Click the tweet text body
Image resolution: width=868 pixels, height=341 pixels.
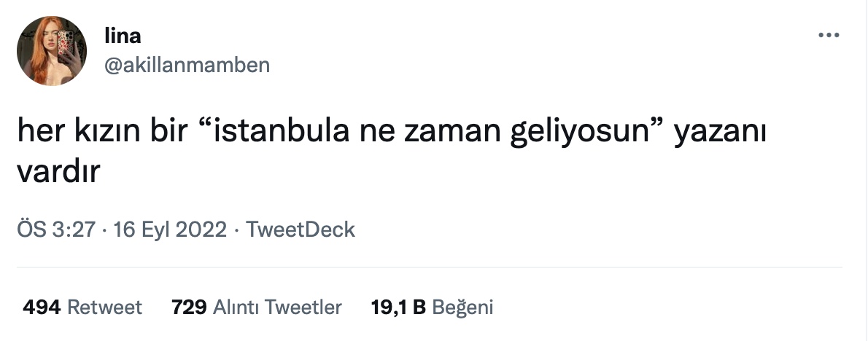coord(392,152)
